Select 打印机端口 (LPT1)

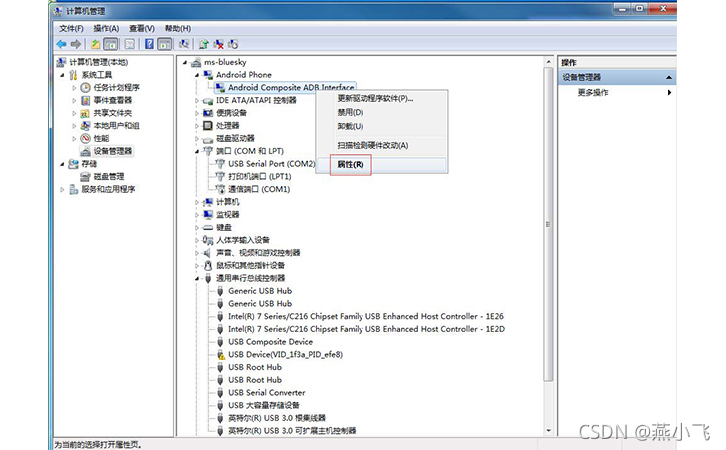coord(259,176)
